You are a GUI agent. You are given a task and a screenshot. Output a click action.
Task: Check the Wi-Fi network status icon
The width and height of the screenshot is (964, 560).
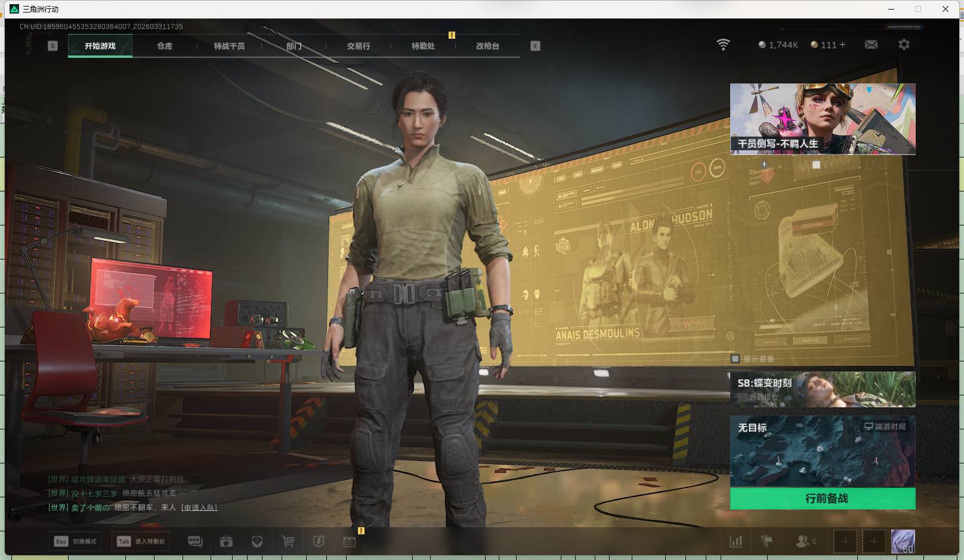(723, 45)
